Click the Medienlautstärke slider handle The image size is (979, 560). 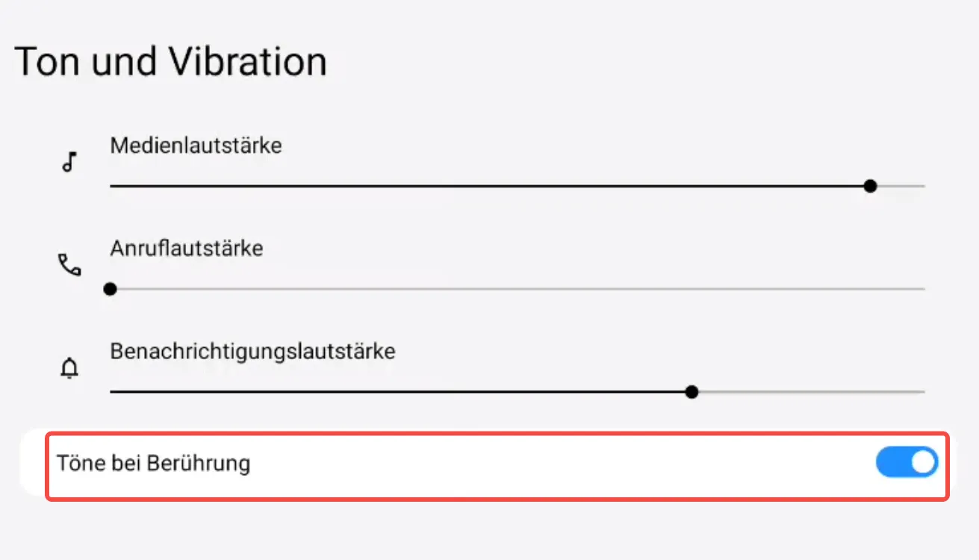[870, 186]
